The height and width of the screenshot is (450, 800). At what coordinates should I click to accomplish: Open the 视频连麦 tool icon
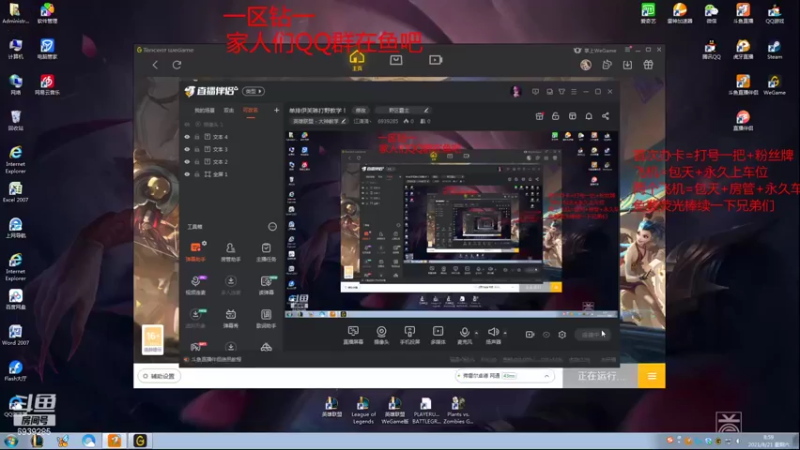195,285
